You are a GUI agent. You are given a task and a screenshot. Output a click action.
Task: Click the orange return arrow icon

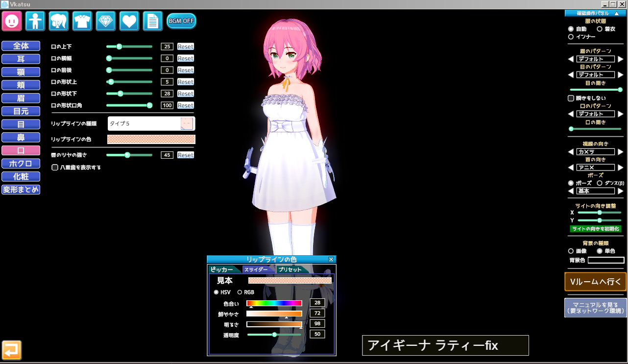coord(12,350)
